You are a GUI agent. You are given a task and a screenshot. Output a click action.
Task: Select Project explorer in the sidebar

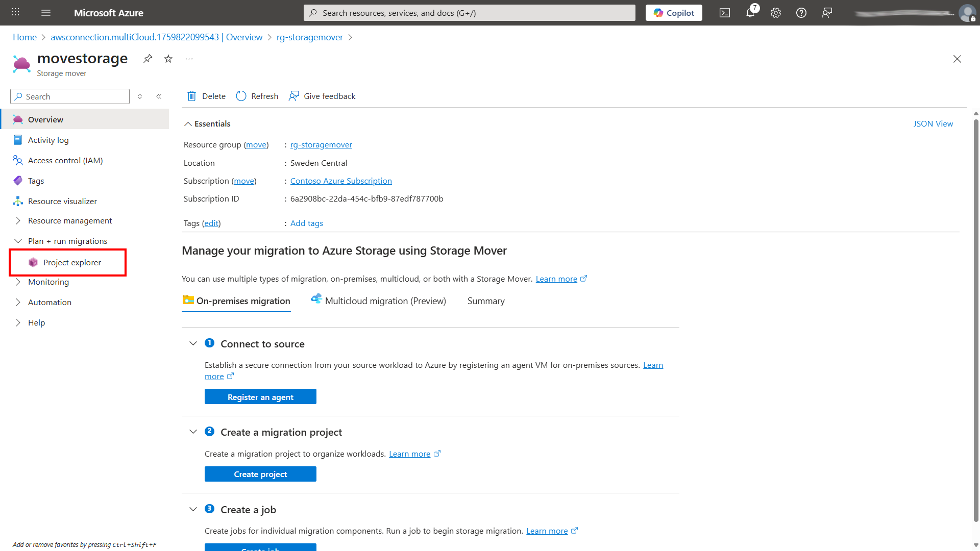pyautogui.click(x=71, y=262)
